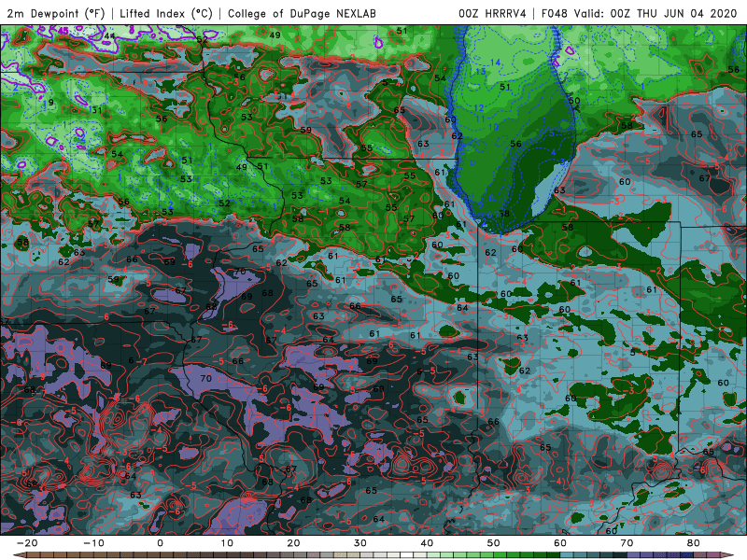Click the "00Z HRRRV4" model run label
This screenshot has width=747, height=560.
click(x=492, y=13)
